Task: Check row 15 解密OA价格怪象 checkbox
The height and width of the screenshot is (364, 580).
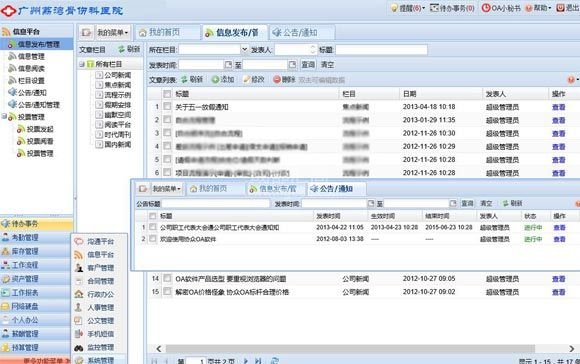Action: click(167, 291)
